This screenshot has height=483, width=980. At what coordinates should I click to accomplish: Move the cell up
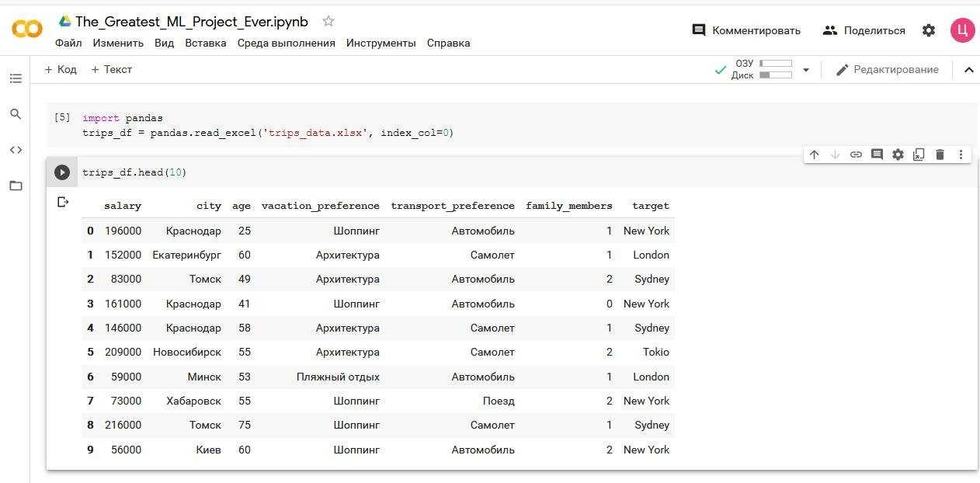tap(814, 155)
